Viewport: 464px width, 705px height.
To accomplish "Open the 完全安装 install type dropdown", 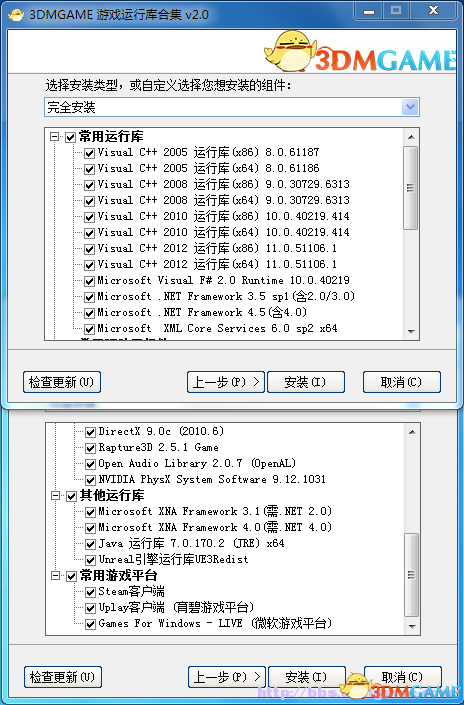I will [x=410, y=107].
